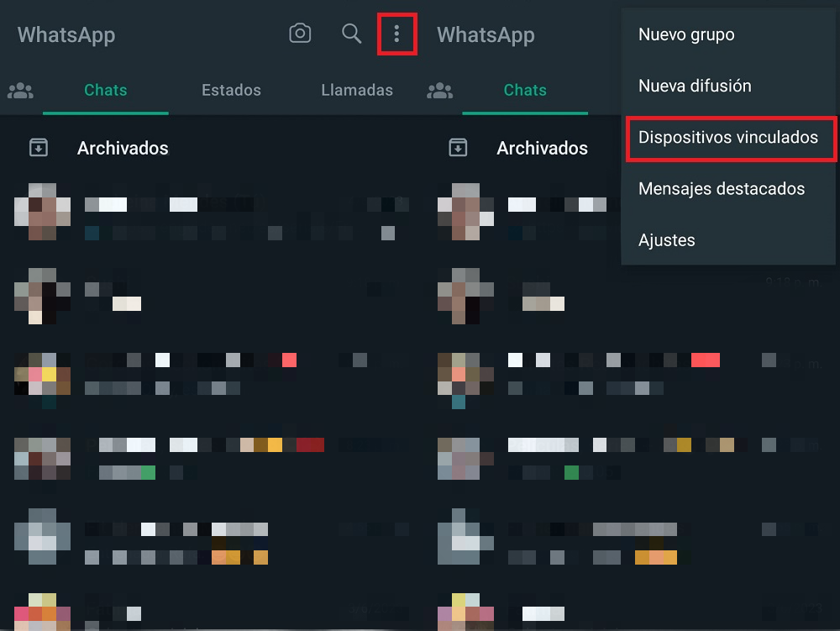Open the camera in left WhatsApp screen
Image resolution: width=840 pixels, height=631 pixels.
tap(300, 34)
